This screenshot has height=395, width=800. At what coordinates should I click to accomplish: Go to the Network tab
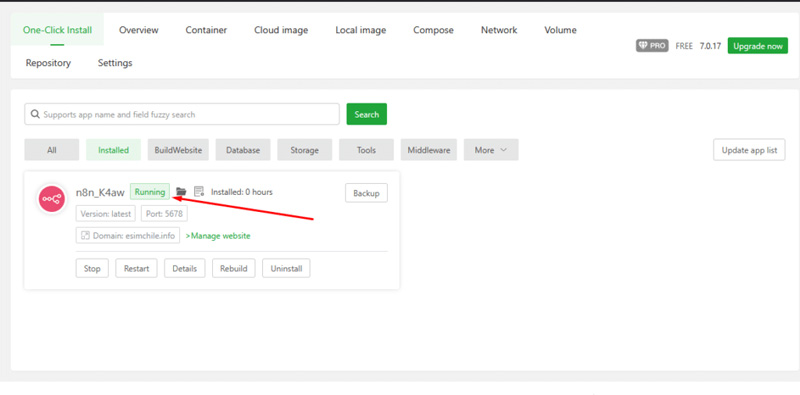pos(499,30)
